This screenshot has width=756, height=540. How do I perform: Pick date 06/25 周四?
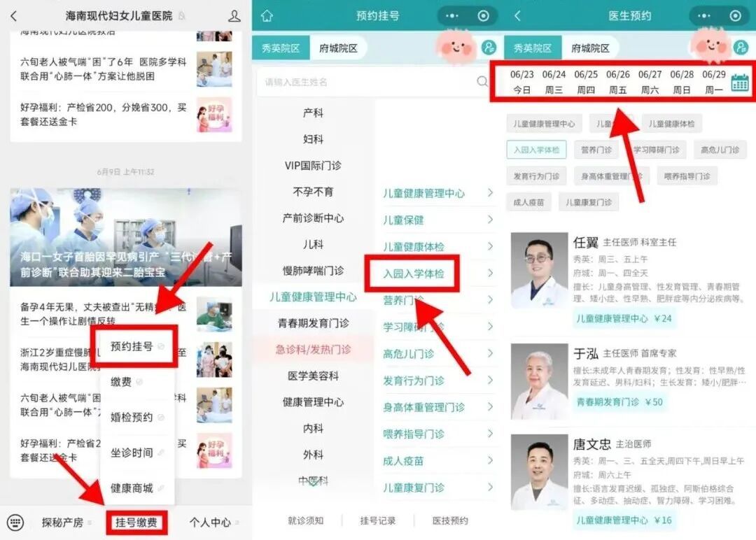coord(586,82)
